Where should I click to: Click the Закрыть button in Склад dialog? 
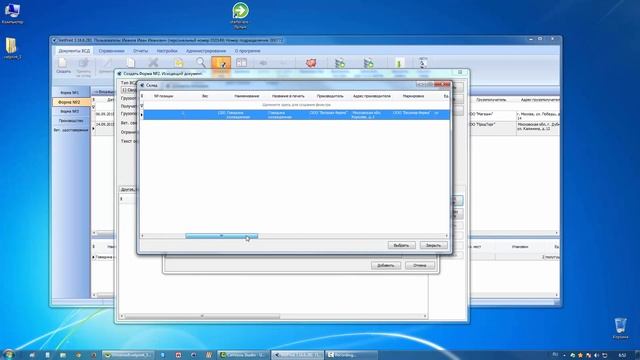tap(433, 245)
